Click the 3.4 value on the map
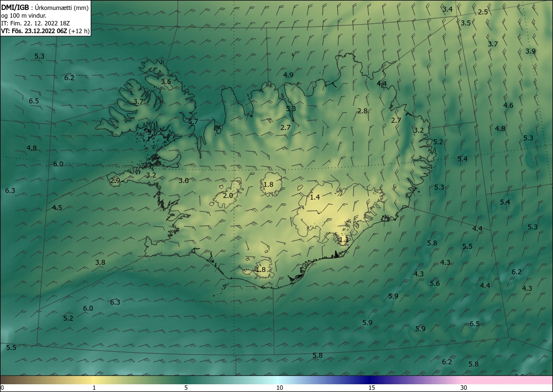553x392 pixels. click(x=447, y=9)
